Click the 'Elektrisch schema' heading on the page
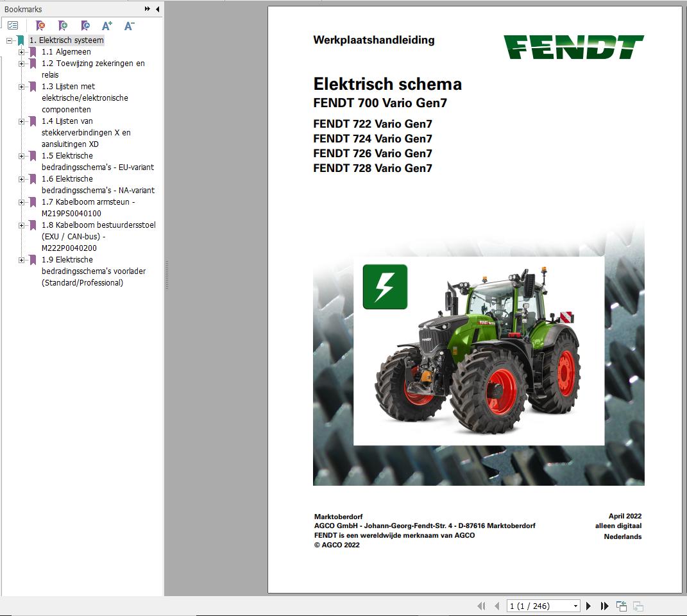 click(x=387, y=84)
